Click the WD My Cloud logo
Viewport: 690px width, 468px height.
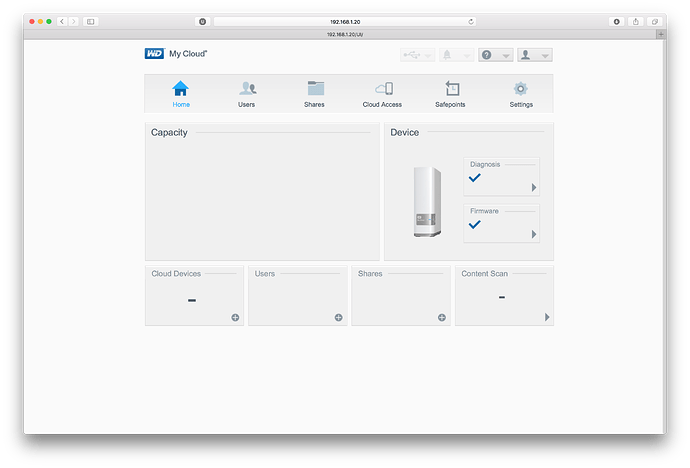click(x=176, y=54)
